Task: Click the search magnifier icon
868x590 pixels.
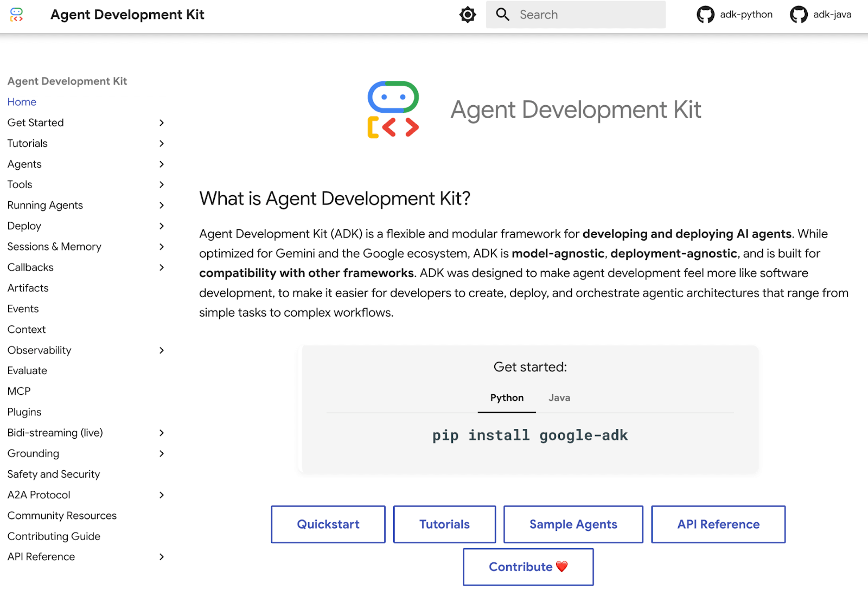Action: [x=503, y=15]
